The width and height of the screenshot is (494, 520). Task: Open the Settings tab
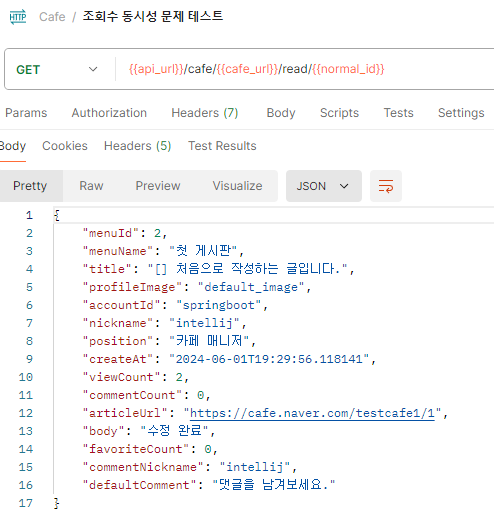461,113
